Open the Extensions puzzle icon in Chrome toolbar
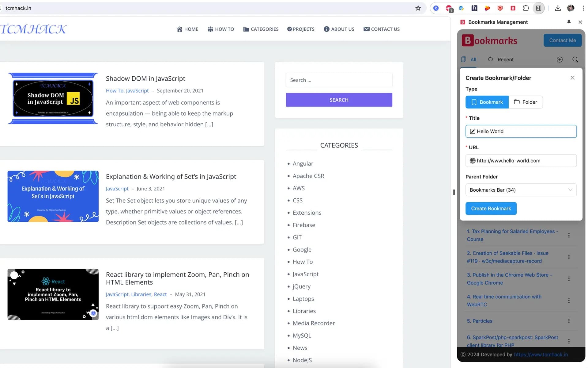The width and height of the screenshot is (588, 368). pyautogui.click(x=526, y=8)
